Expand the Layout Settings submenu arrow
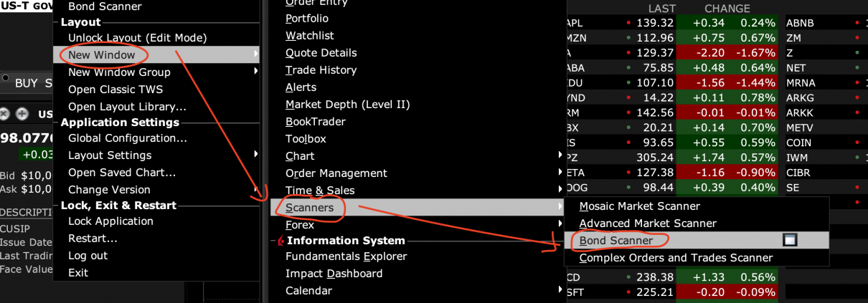 tap(256, 155)
